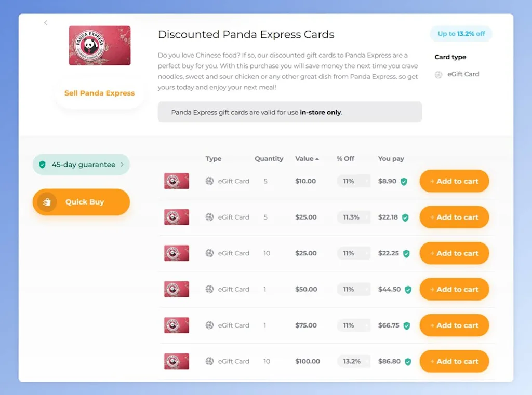Add the $10.00 eGift Card to cart
Viewport: 532px width, 395px height.
tap(454, 181)
